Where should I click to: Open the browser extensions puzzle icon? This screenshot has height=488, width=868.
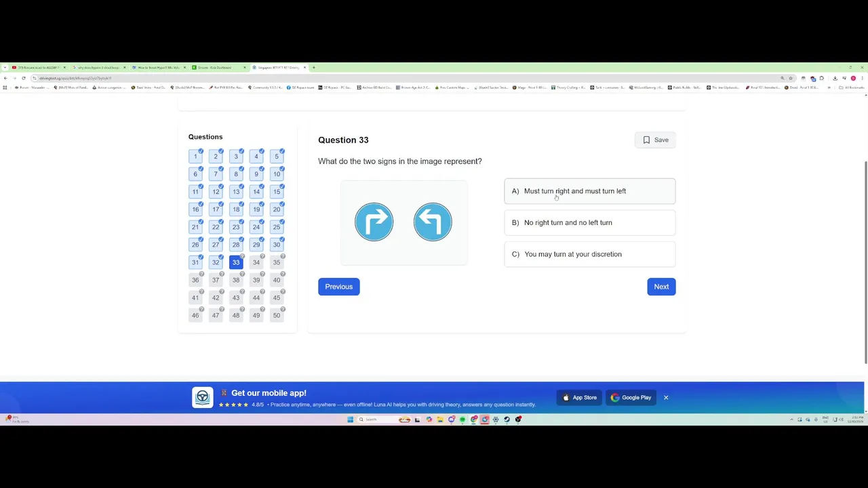[822, 78]
